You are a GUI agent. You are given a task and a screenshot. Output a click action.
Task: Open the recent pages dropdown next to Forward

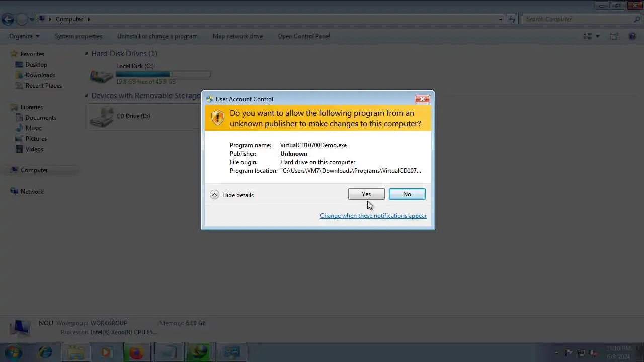click(32, 20)
